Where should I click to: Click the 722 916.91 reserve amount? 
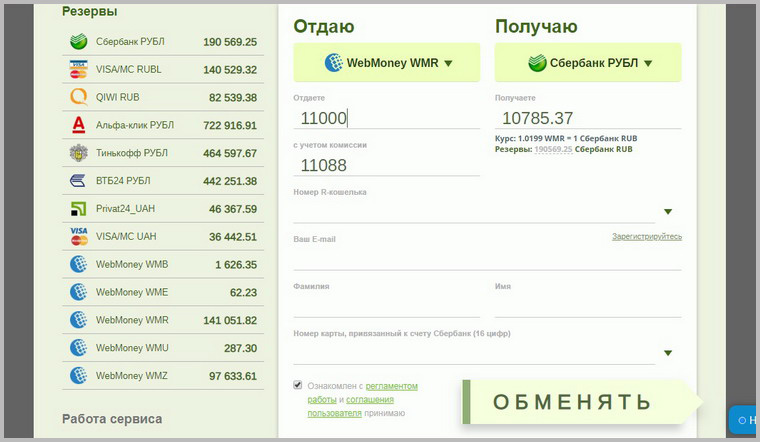[x=230, y=125]
